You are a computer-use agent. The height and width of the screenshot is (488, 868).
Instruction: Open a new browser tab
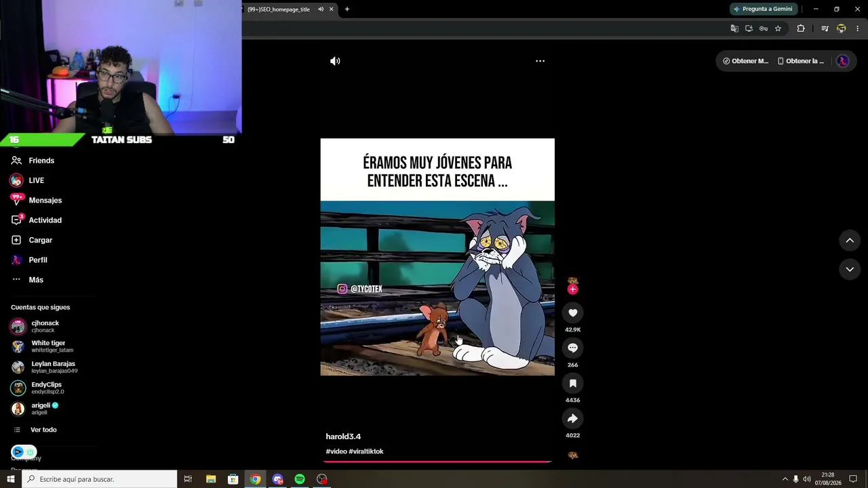click(x=347, y=9)
